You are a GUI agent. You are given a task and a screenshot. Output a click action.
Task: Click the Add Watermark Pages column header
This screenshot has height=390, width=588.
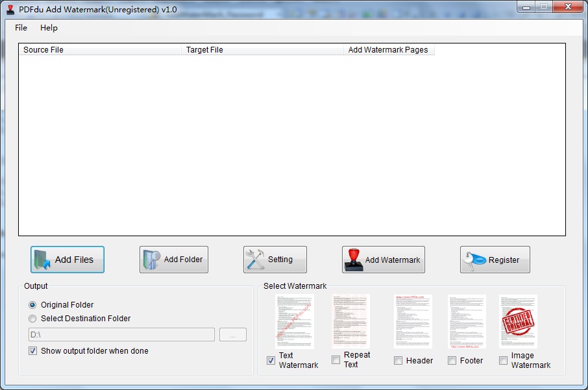(389, 50)
